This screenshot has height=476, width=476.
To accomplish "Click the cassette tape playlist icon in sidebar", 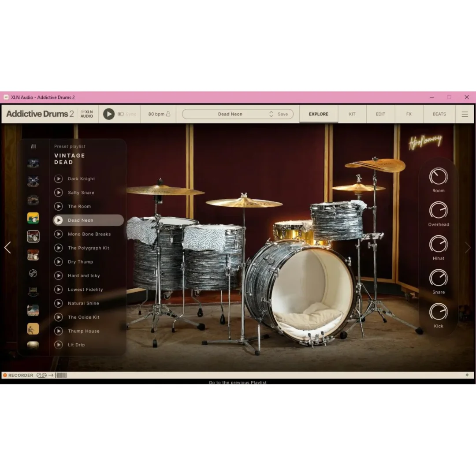I will pyautogui.click(x=33, y=292).
